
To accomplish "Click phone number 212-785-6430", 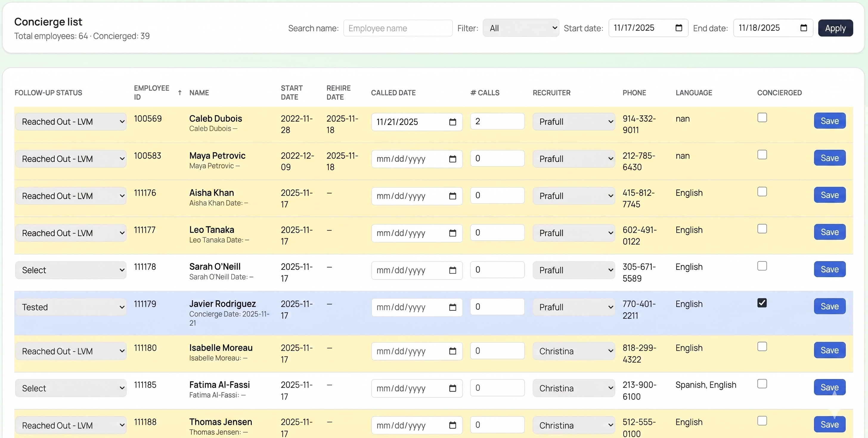I will (x=638, y=161).
